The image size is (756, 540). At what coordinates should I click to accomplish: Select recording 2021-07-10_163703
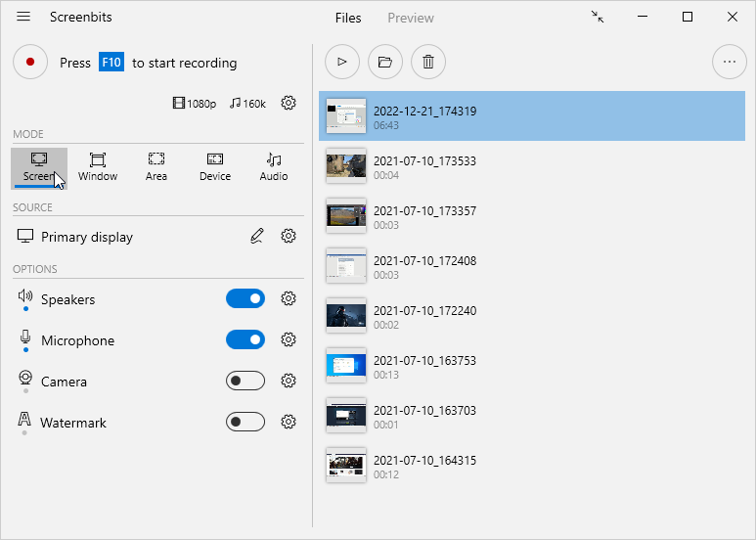[532, 416]
